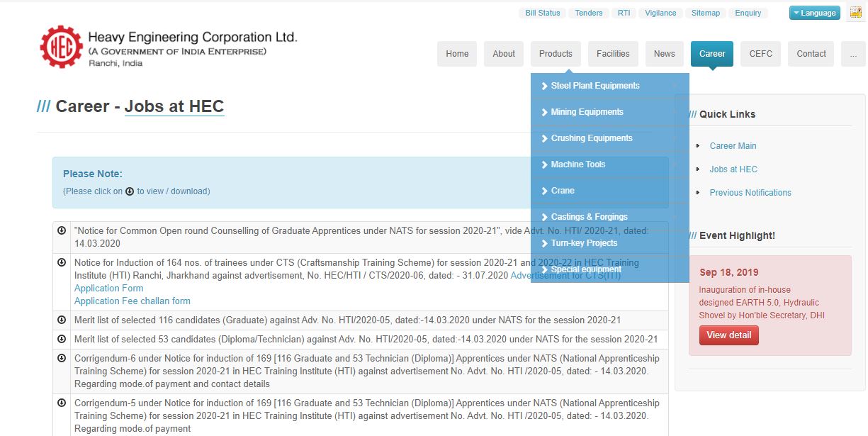Expand Steel Plant Equipments submenu
The width and height of the screenshot is (868, 436).
610,86
